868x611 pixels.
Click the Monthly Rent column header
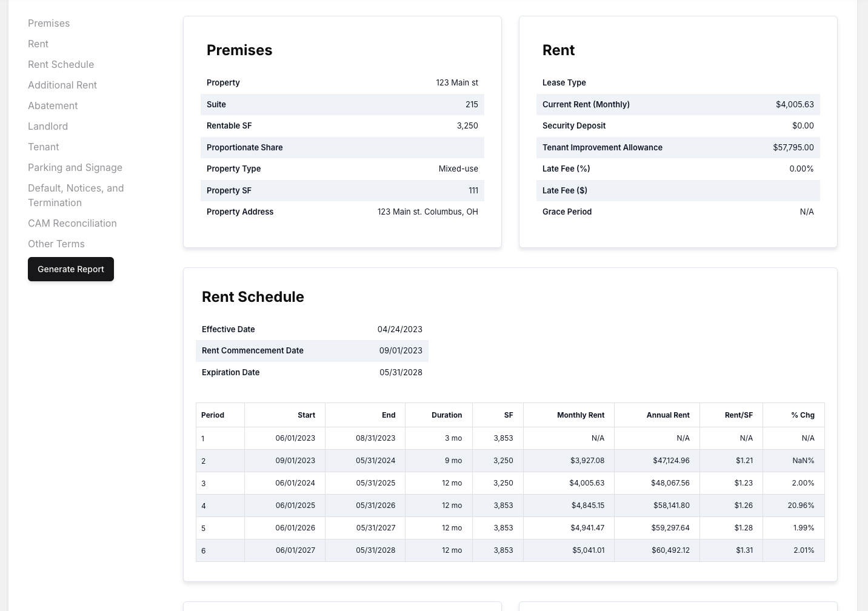point(580,415)
